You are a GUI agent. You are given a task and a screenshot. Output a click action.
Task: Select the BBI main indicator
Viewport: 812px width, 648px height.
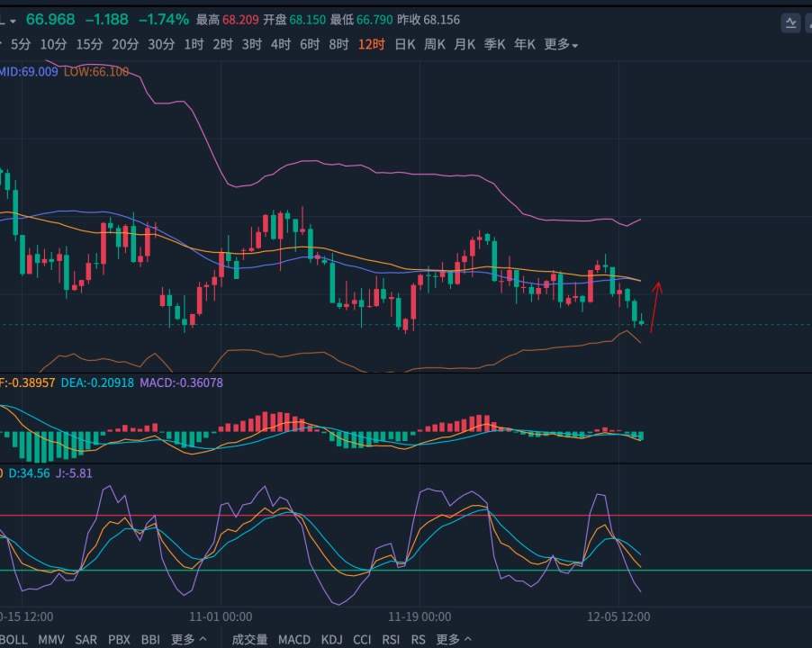(150, 640)
